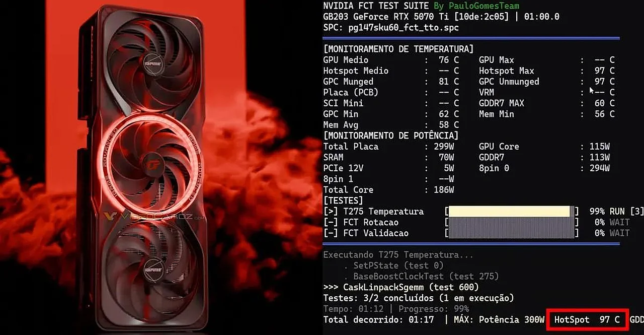
Task: Click the '[TESTES]' section header
Action: [x=343, y=200]
